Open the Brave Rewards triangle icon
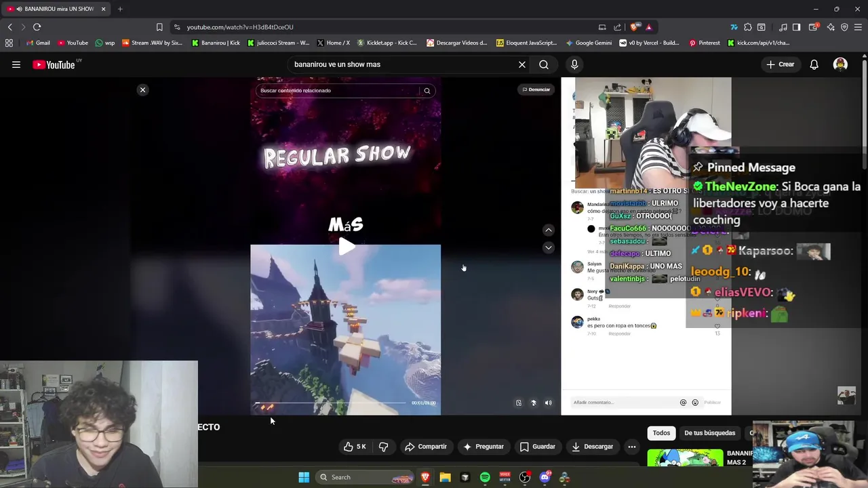 [648, 27]
